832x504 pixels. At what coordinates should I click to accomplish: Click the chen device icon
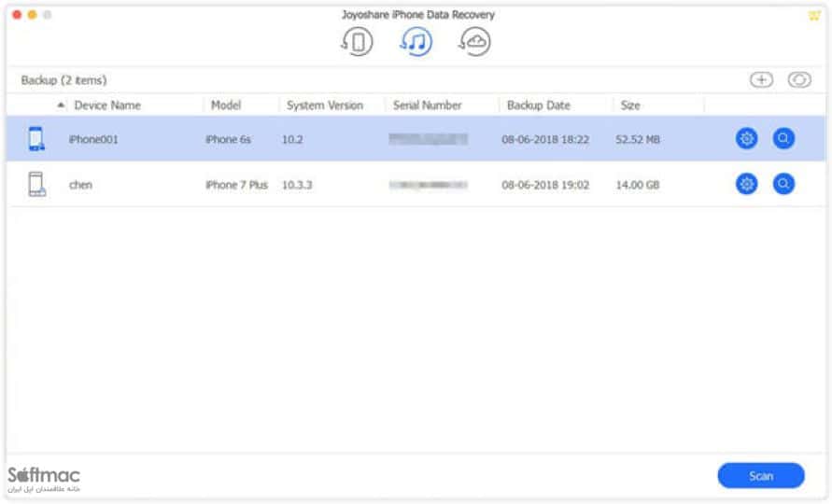[36, 184]
